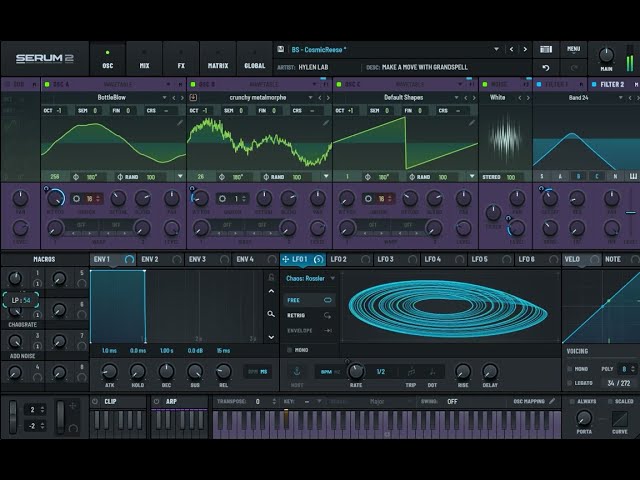Click the envelope BPM/MS switch
The image size is (640, 480).
tap(258, 372)
